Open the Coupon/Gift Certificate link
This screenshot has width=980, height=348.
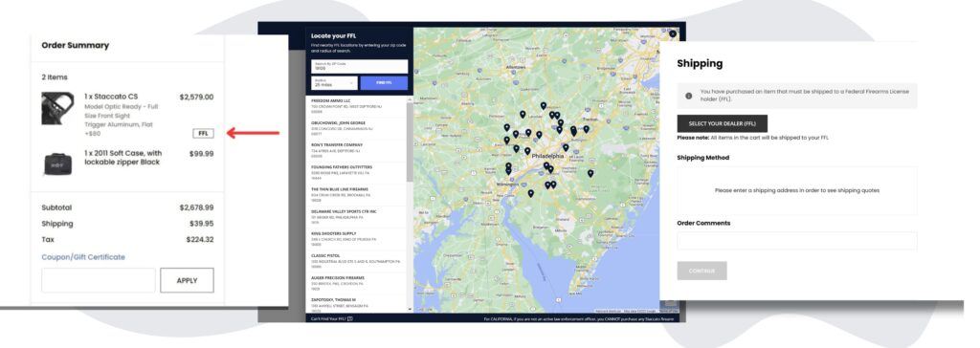(83, 257)
